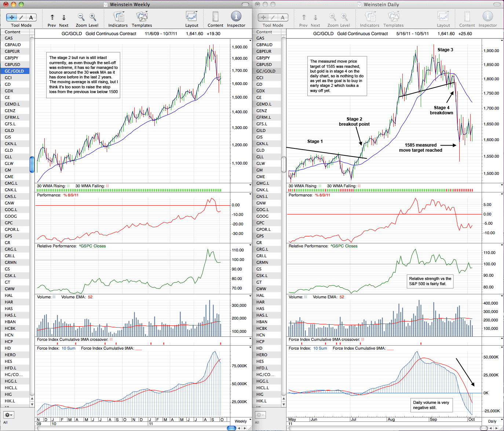Open Weekly price chart panel options arrow
504x431 pixels.
click(251, 40)
